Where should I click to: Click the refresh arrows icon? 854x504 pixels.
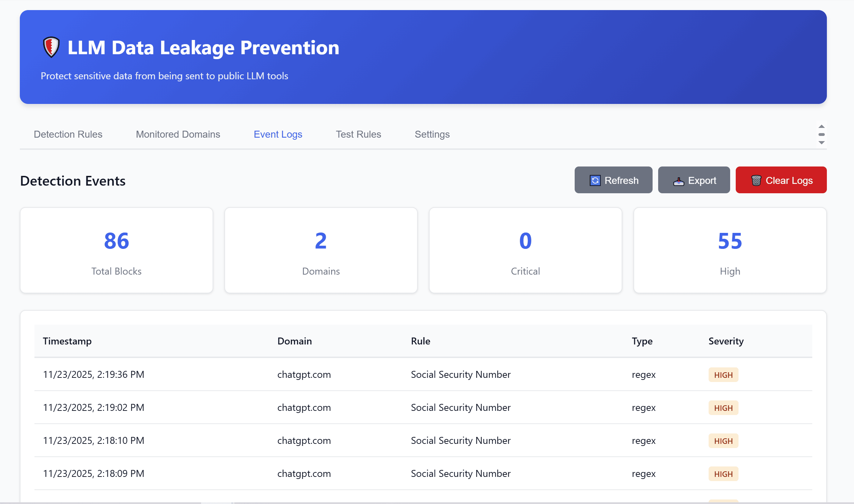point(595,180)
